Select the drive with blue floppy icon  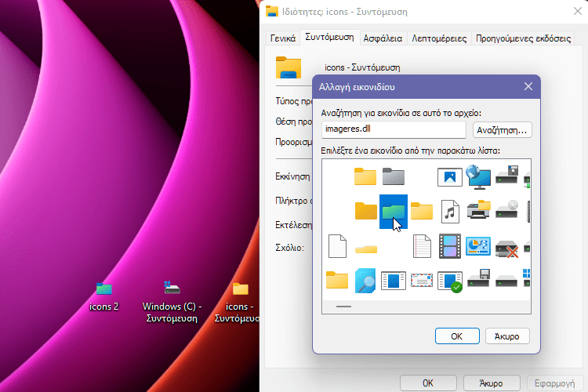pos(478,278)
